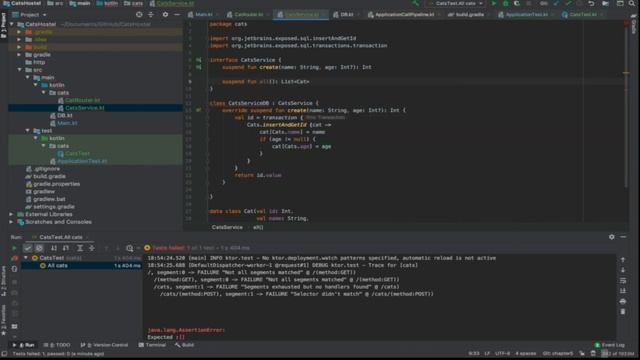Click the red error indicator atop editor scrollbar
The image size is (640, 360).
click(x=626, y=23)
